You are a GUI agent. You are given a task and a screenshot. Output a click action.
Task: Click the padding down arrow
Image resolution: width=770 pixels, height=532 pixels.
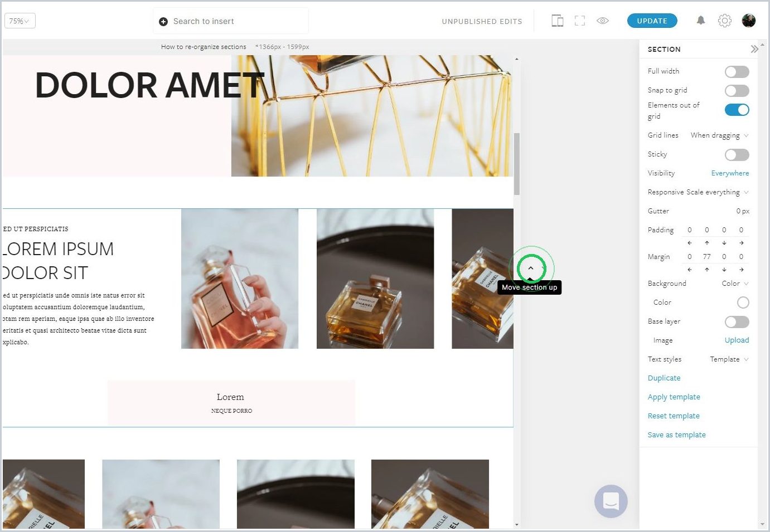724,243
